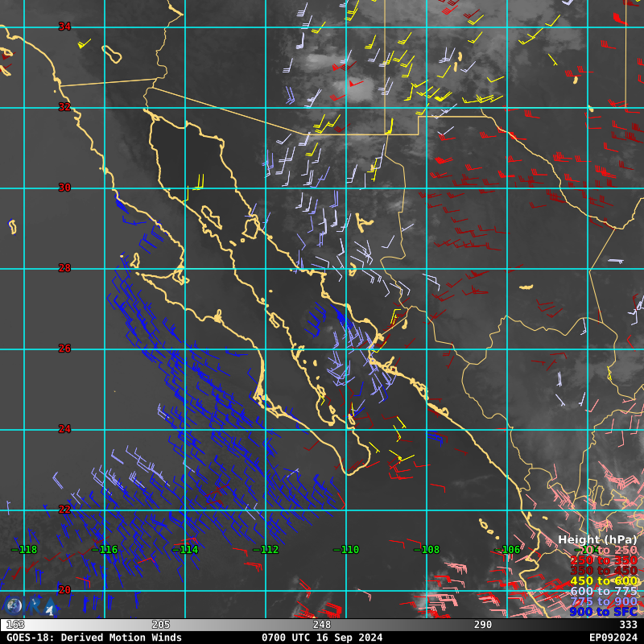Click the 'EP092024' storm identifier
The image size is (644, 644).
[613, 638]
